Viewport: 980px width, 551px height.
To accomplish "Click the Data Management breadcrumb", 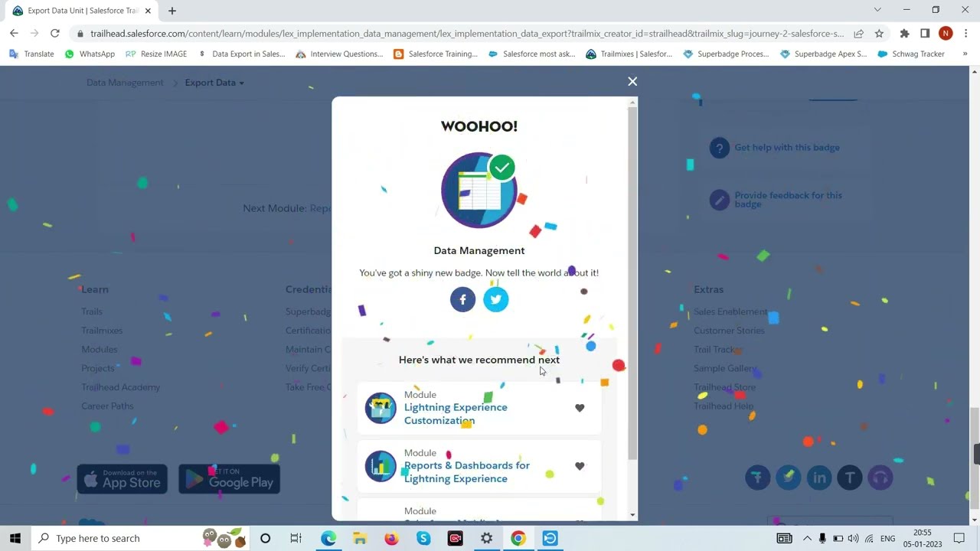I will (125, 83).
